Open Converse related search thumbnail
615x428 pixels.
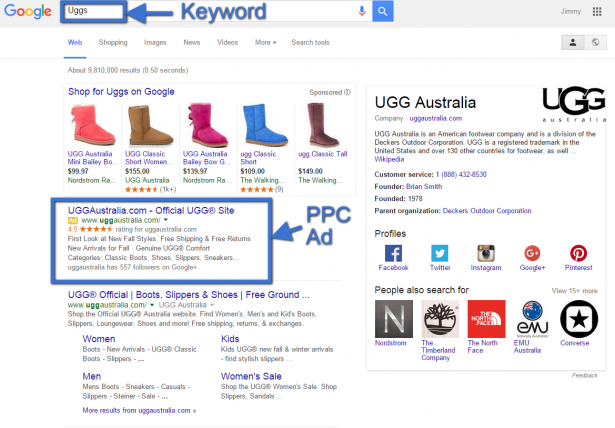(579, 319)
